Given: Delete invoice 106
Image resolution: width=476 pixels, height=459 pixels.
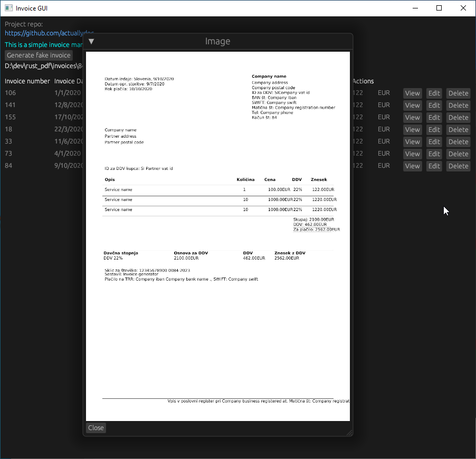Looking at the screenshot, I should (459, 93).
